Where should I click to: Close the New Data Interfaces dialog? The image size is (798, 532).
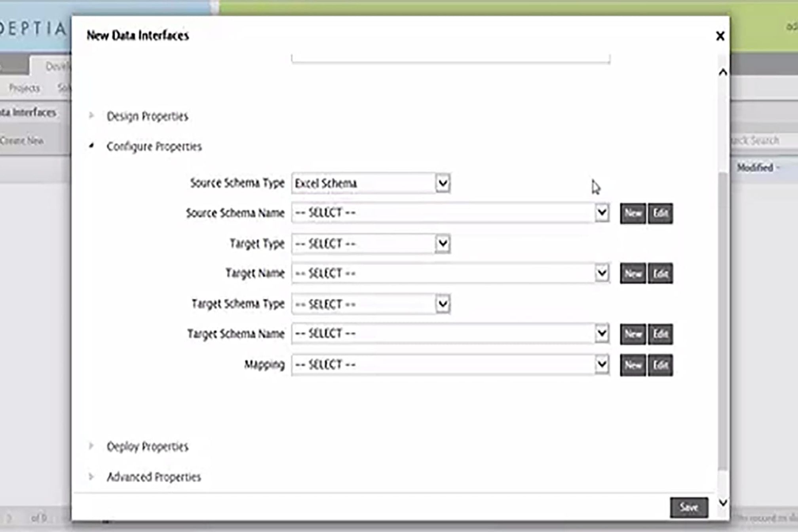(x=720, y=36)
